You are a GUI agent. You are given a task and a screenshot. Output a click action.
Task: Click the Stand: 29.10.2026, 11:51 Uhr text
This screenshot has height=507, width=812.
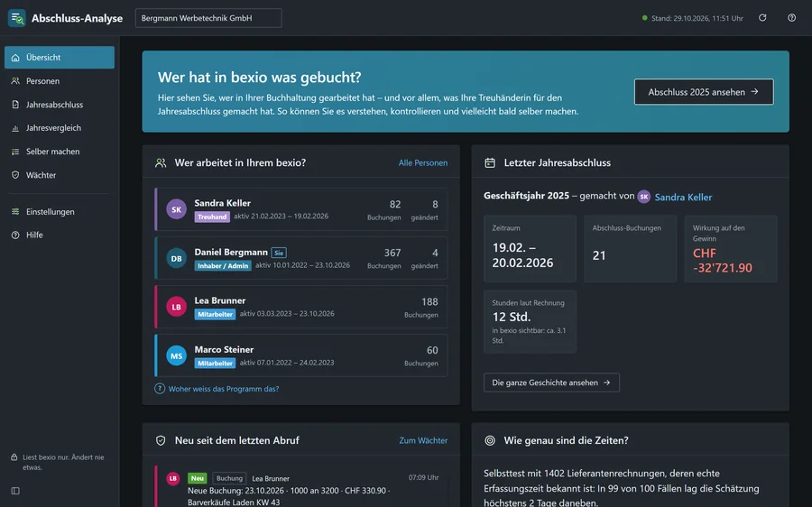pos(697,18)
